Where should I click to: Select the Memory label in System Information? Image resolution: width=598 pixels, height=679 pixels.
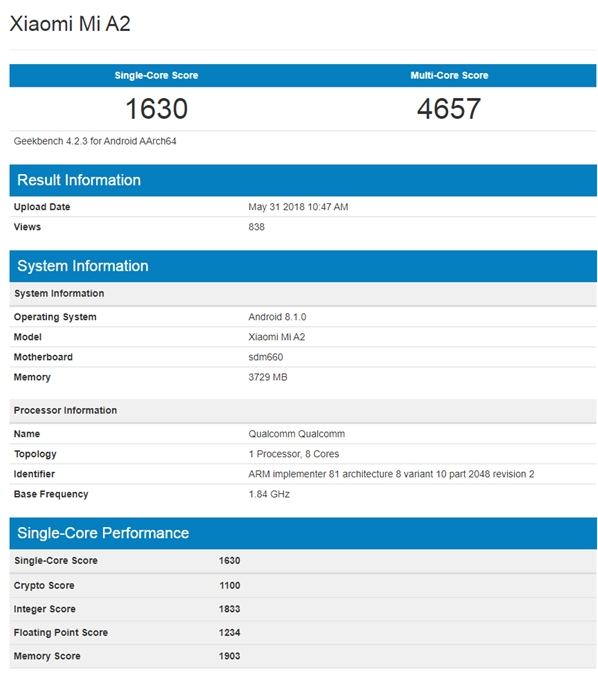click(x=32, y=377)
